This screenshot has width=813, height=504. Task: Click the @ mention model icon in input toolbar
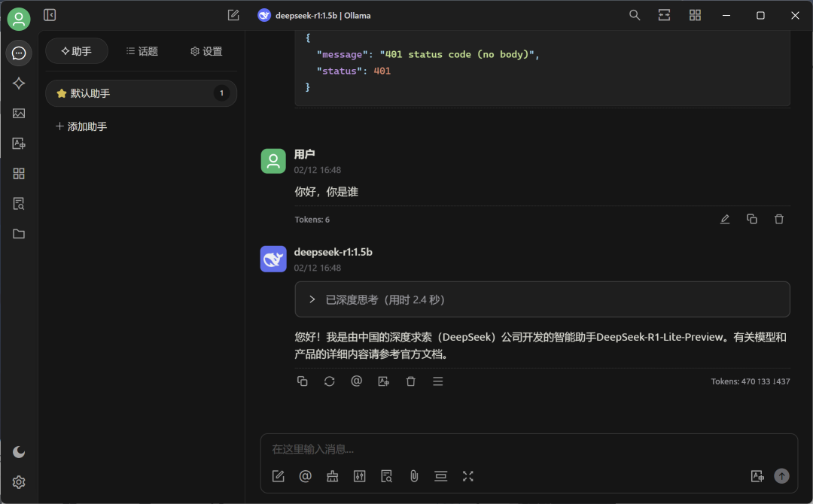point(306,476)
